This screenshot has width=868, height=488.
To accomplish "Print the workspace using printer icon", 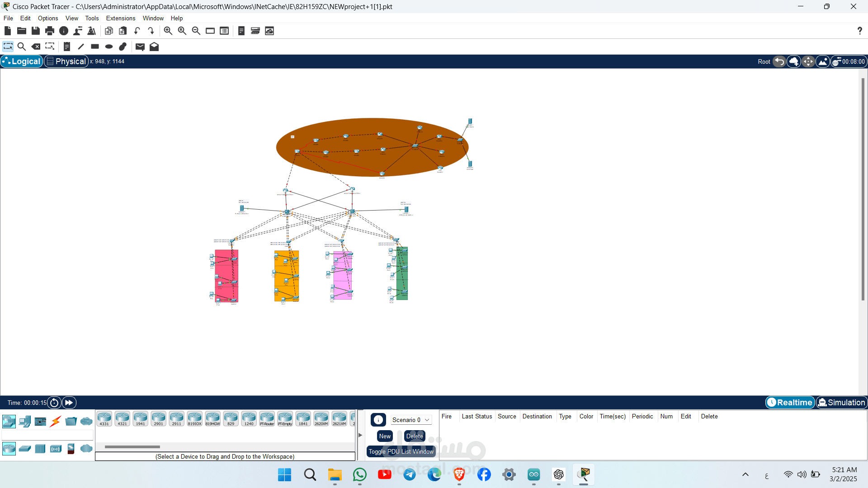I will [50, 31].
